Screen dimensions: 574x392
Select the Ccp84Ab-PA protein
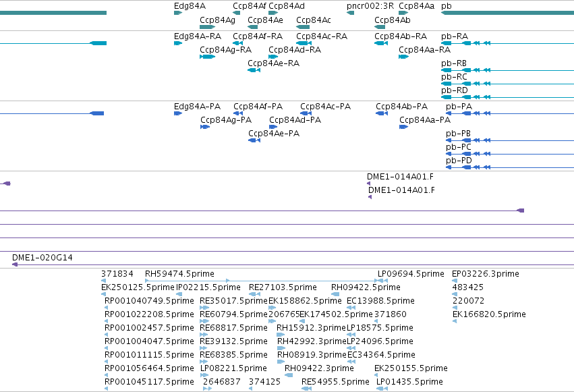(x=382, y=113)
